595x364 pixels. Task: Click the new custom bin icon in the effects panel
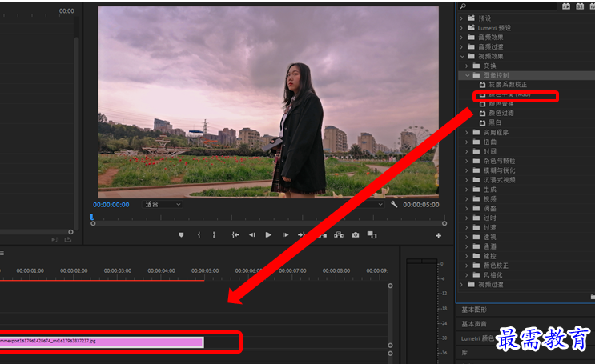[x=593, y=297]
